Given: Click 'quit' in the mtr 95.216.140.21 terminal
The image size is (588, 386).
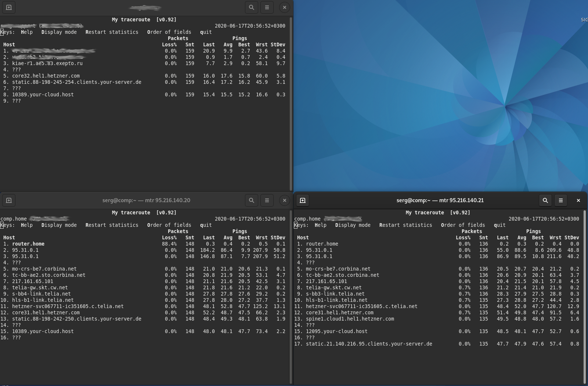Looking at the screenshot, I should pyautogui.click(x=500, y=225).
